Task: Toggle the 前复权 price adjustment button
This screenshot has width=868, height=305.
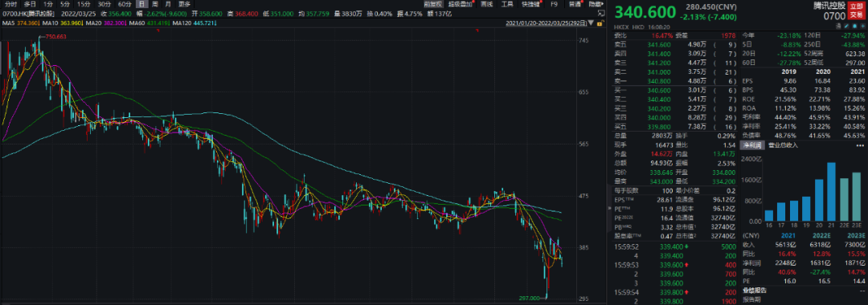Action: pos(433,4)
